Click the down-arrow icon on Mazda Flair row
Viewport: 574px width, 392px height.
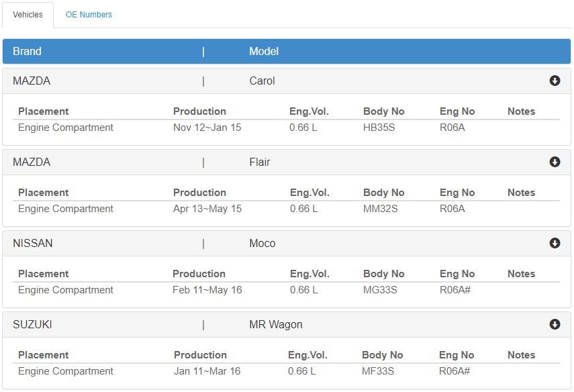(555, 162)
